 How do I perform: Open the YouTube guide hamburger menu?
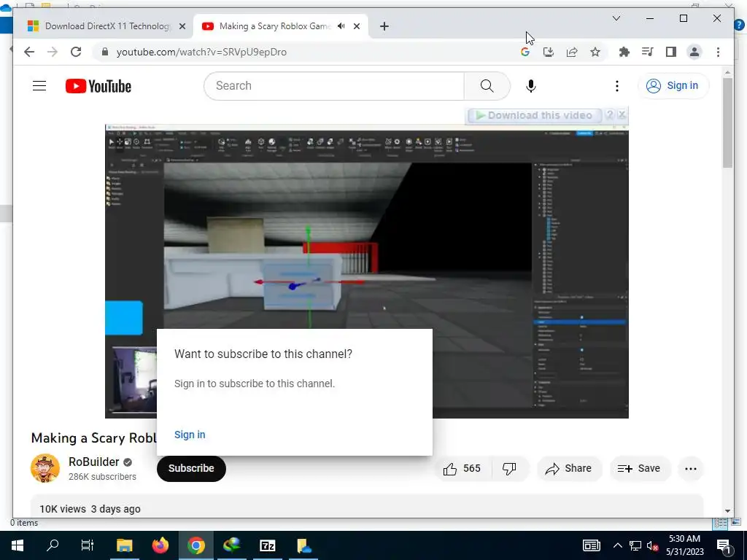[x=39, y=86]
